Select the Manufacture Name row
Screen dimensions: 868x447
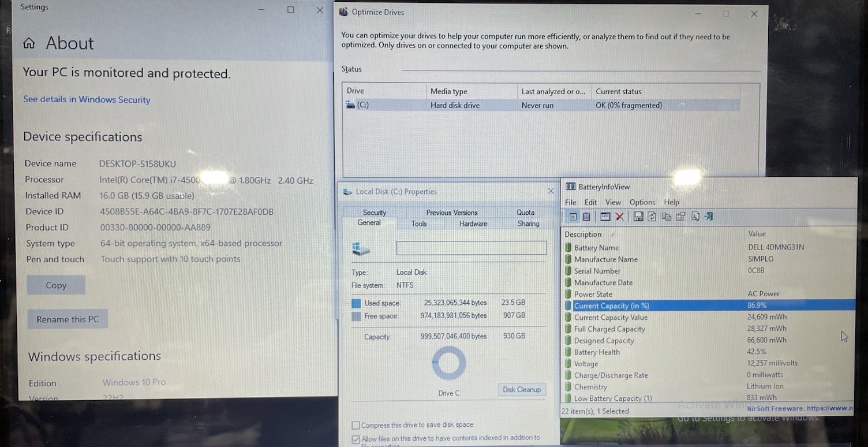[x=709, y=259]
